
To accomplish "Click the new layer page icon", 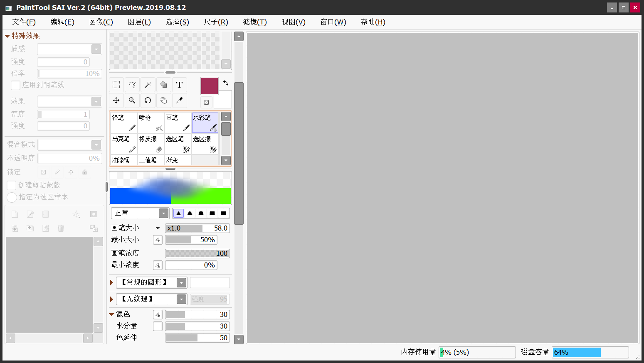I will tap(15, 214).
